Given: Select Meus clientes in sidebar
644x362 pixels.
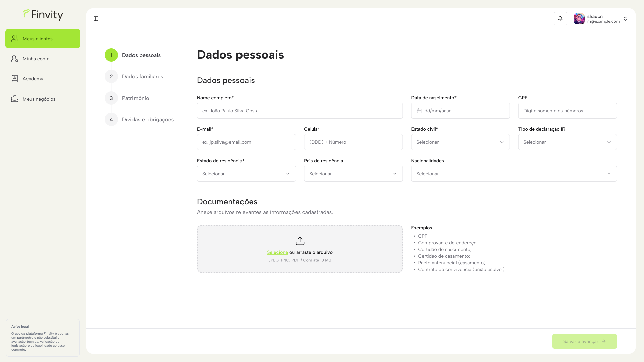Looking at the screenshot, I should click(x=38, y=39).
